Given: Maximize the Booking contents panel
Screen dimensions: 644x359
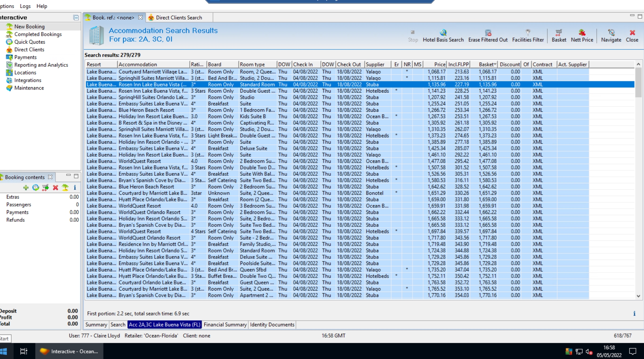Looking at the screenshot, I should click(x=76, y=176).
